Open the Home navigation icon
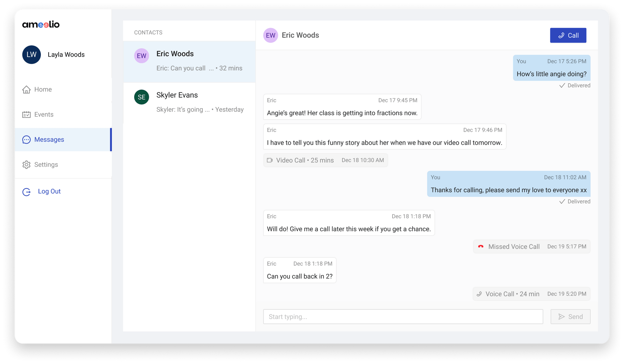The height and width of the screenshot is (364, 624). click(27, 89)
